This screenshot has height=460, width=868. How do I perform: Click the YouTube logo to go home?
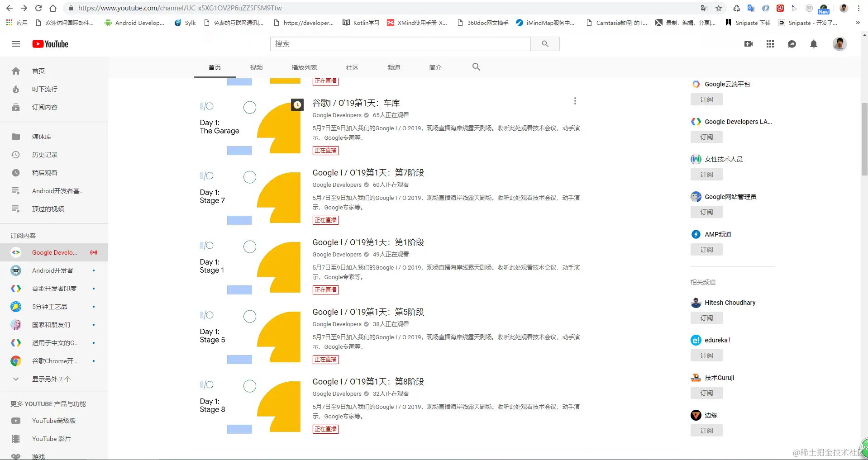[x=50, y=44]
